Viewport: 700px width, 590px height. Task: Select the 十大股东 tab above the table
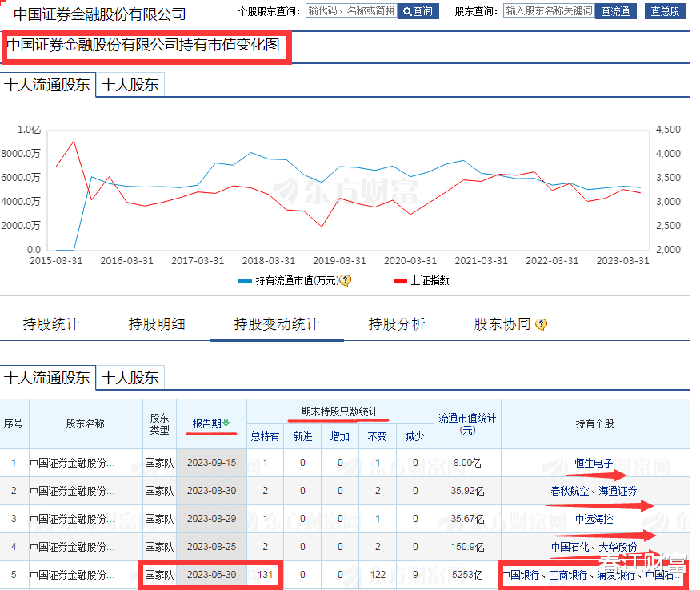(130, 378)
